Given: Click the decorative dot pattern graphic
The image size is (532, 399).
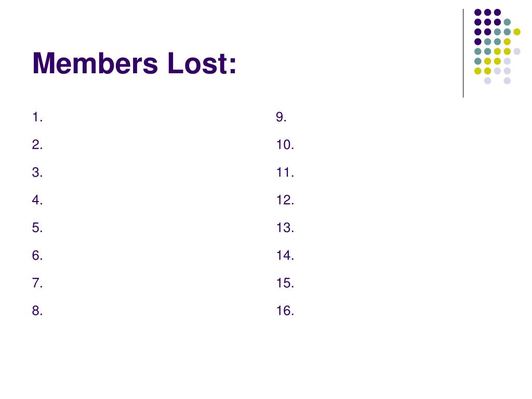Looking at the screenshot, I should point(497,46).
